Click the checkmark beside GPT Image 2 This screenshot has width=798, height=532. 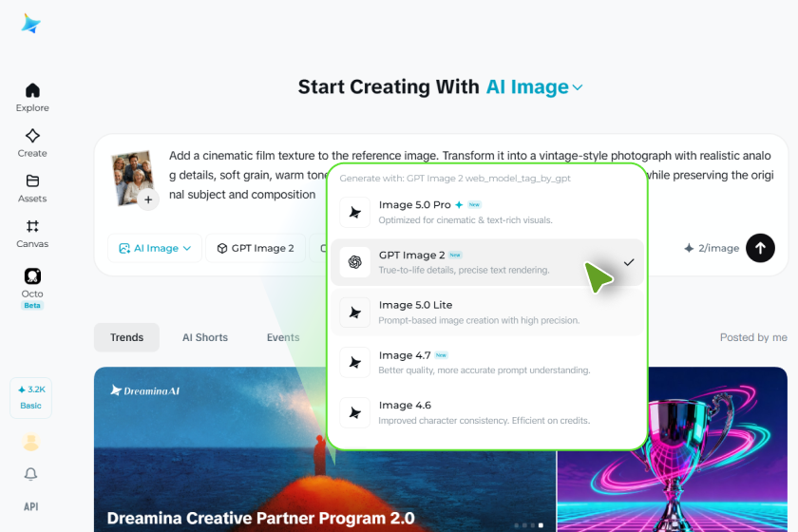pyautogui.click(x=629, y=262)
